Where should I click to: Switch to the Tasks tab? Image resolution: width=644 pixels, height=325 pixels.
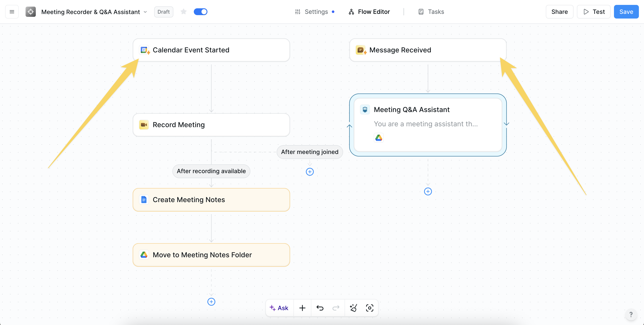click(x=431, y=12)
